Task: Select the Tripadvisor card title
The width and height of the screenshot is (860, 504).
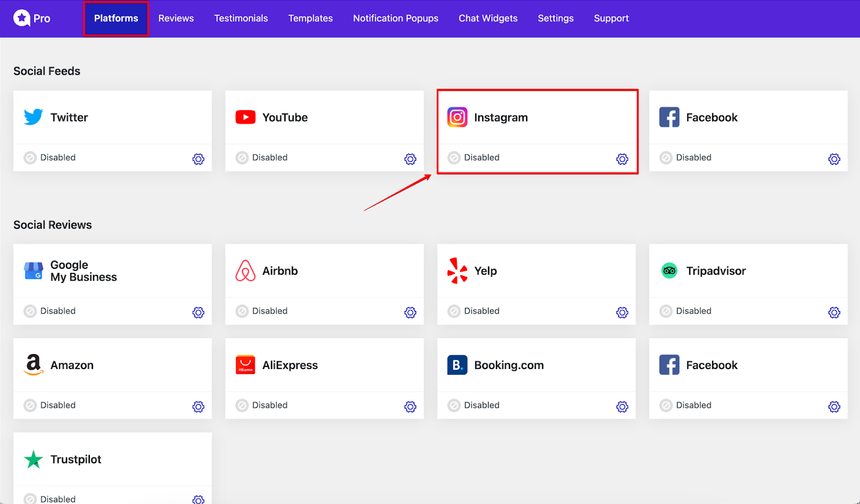Action: coord(716,271)
